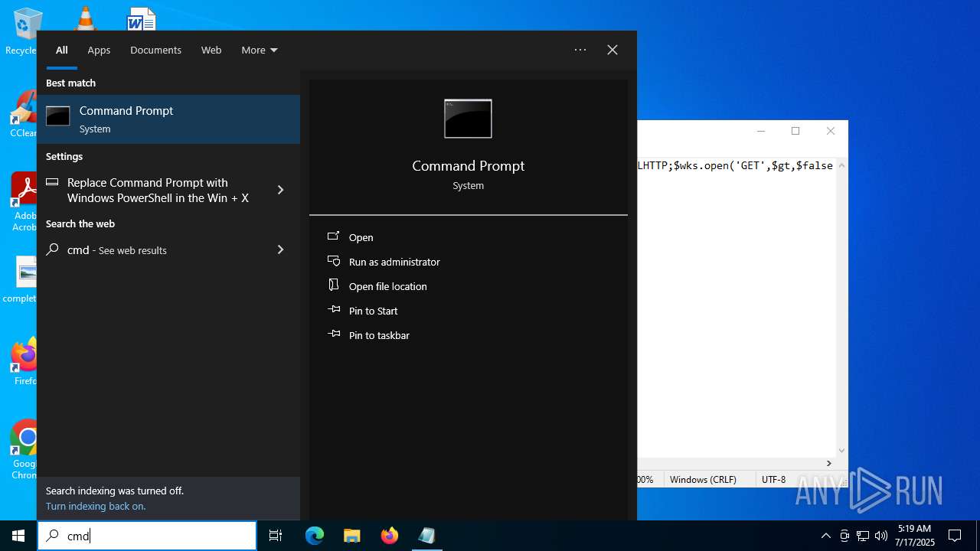Choose Run as administrator
The image size is (980, 551).
point(394,262)
